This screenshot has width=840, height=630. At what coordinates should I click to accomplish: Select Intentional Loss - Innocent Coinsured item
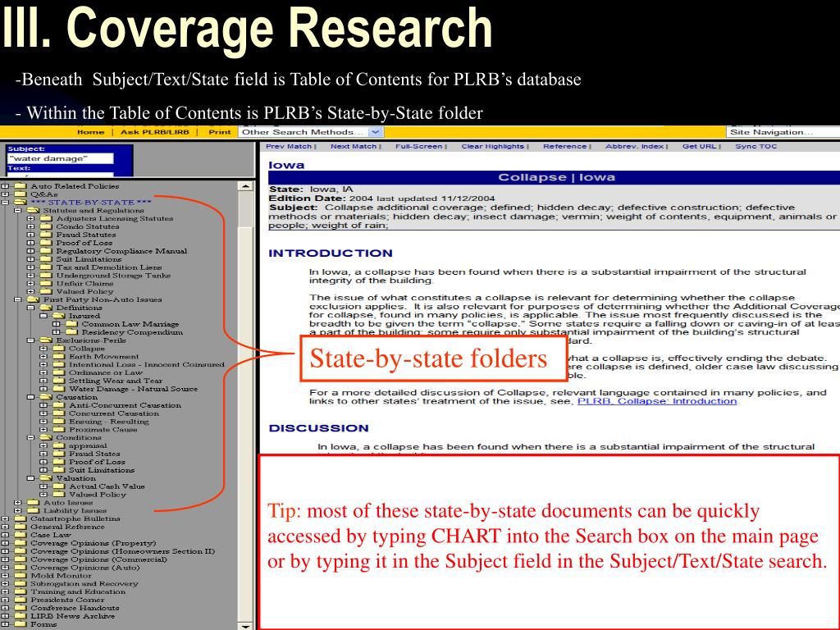147,364
